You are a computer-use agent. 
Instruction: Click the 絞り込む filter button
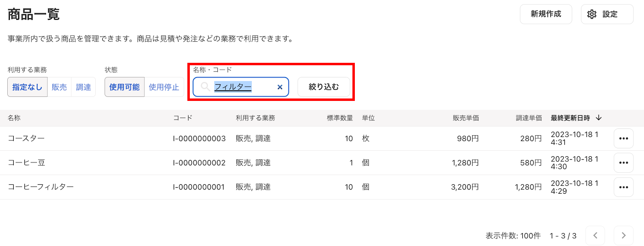point(324,87)
